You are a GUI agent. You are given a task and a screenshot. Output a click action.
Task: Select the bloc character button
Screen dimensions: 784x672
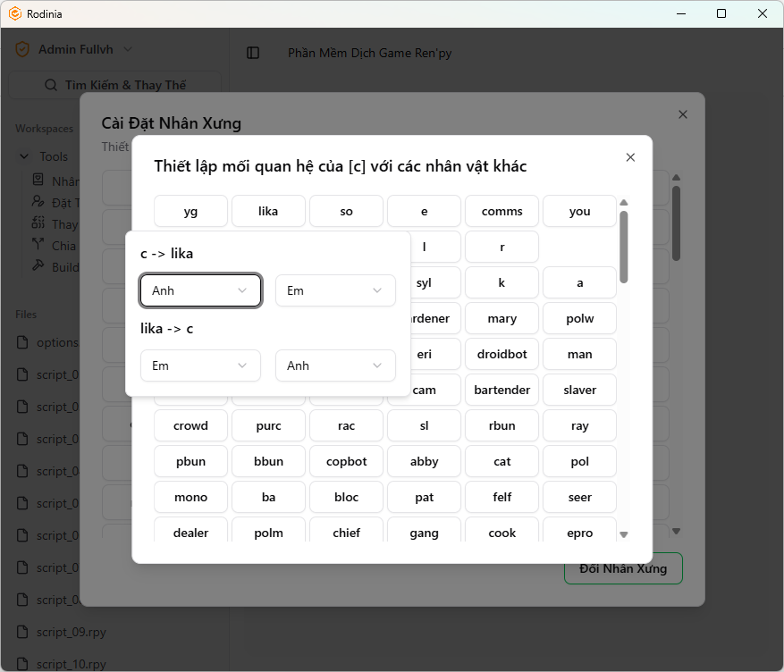pyautogui.click(x=347, y=497)
